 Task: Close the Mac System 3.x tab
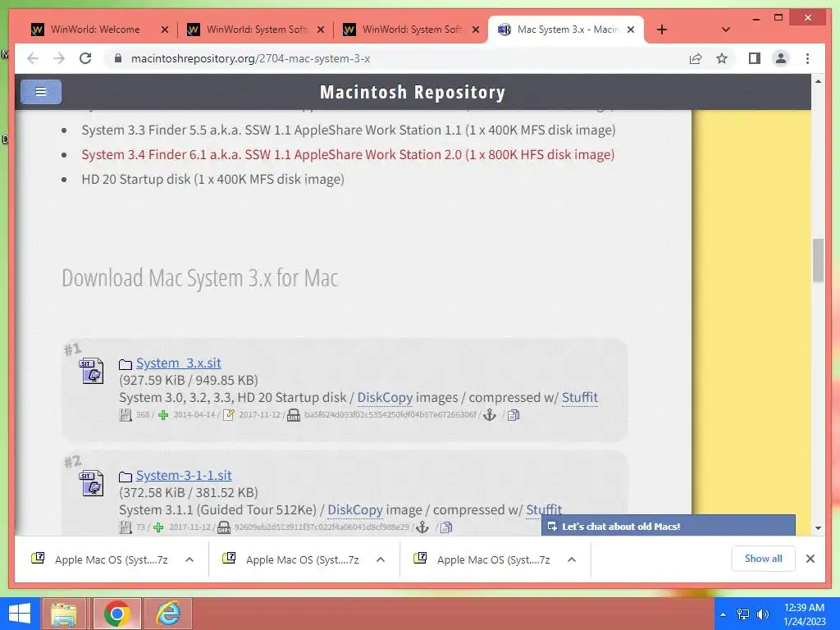coord(631,30)
